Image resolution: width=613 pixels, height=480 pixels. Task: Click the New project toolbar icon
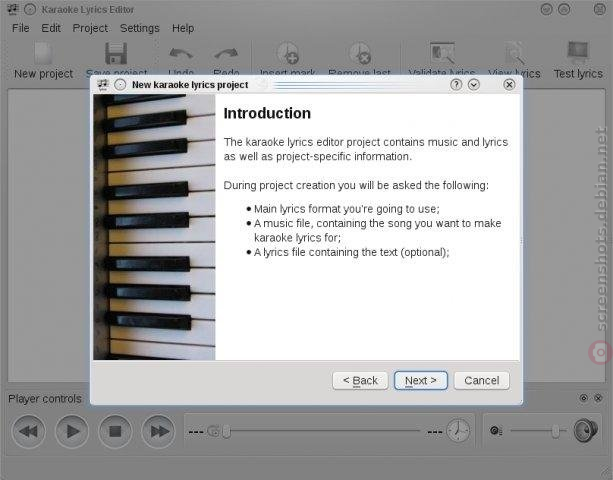coord(43,53)
